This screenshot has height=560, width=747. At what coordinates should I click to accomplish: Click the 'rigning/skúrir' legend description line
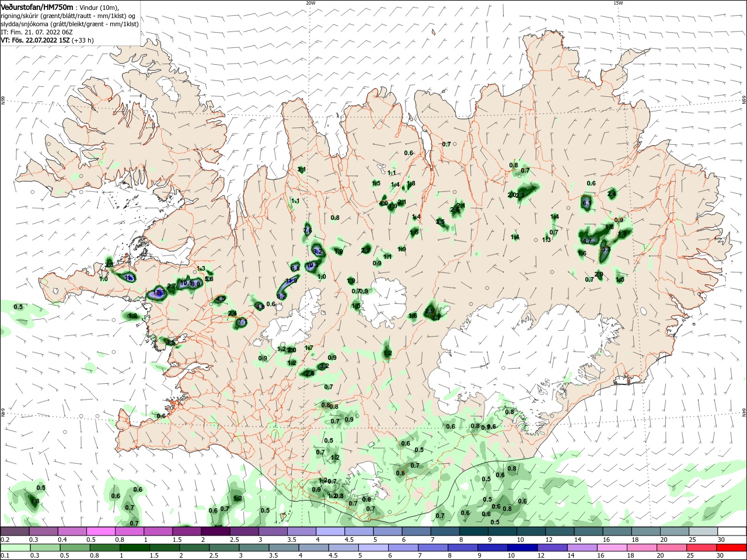tap(69, 16)
